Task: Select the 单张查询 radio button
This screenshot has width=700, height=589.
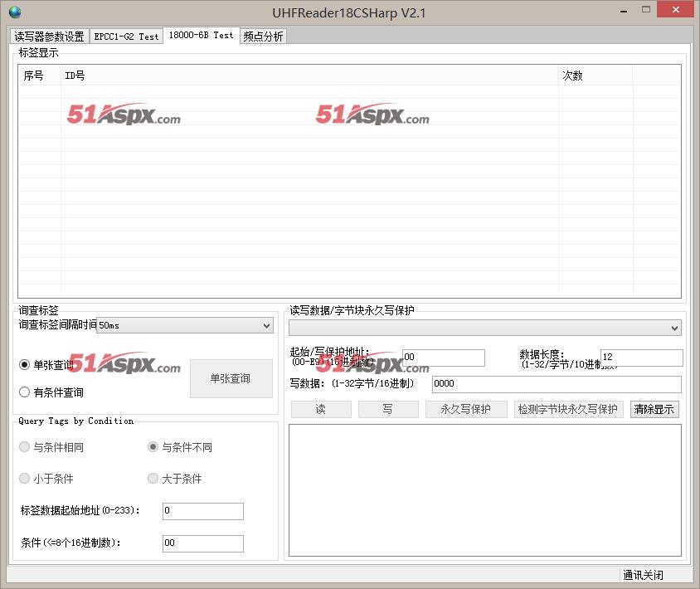Action: click(x=25, y=365)
